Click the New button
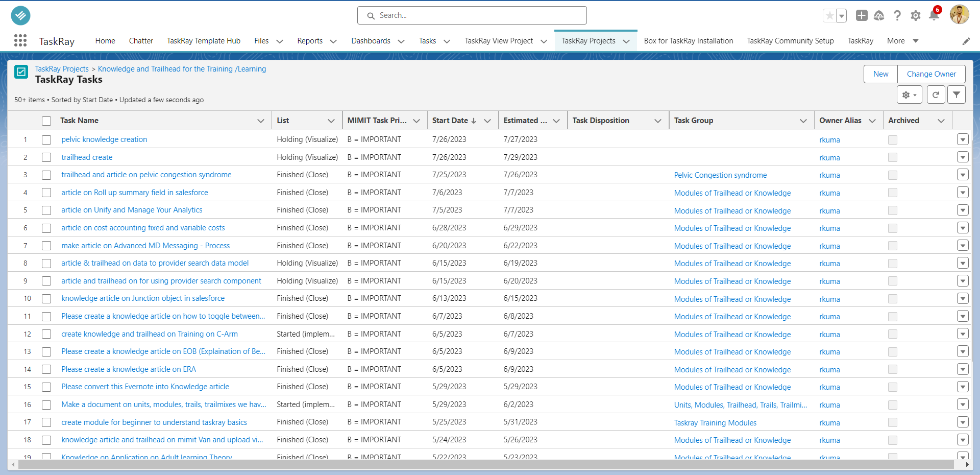Viewport: 980px width, 475px height. [x=880, y=74]
